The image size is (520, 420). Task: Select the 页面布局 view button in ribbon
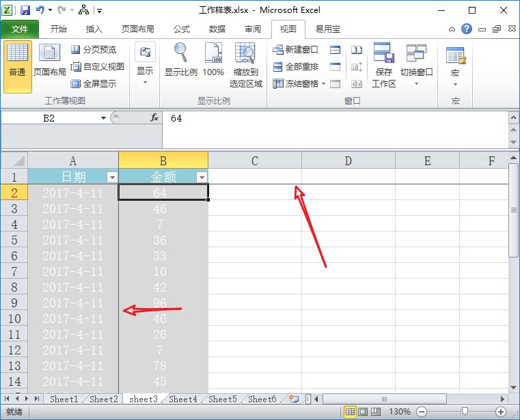coord(50,60)
